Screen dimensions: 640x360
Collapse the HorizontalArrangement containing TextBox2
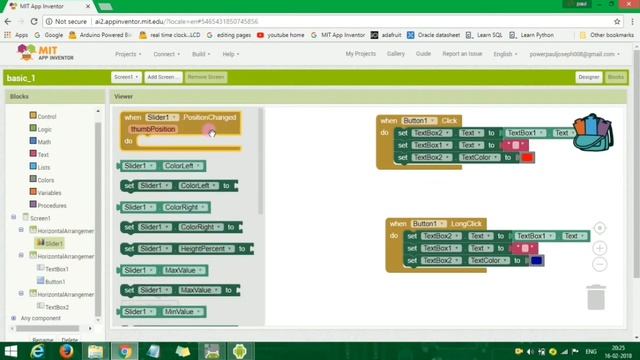point(21,293)
